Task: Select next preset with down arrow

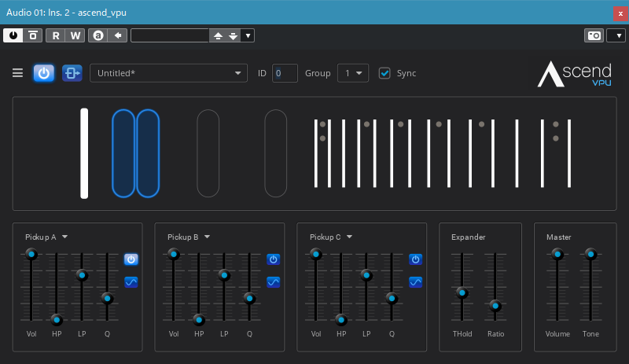Action: (x=233, y=35)
